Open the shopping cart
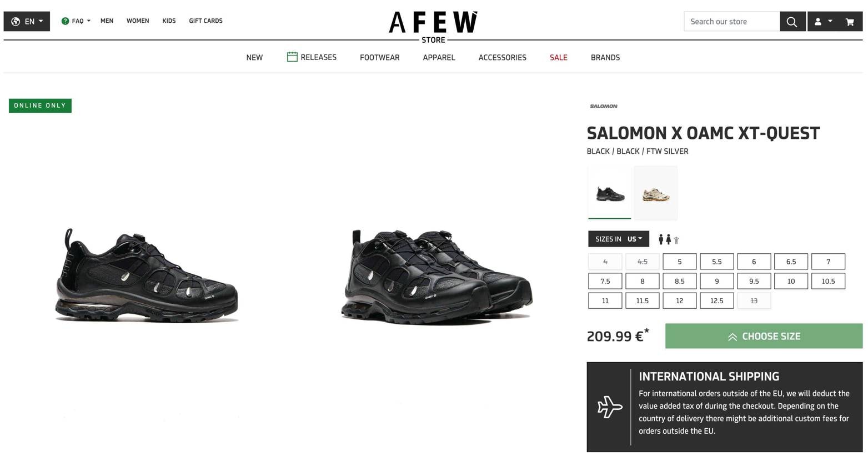Viewport: 868px width, 461px height. (850, 22)
